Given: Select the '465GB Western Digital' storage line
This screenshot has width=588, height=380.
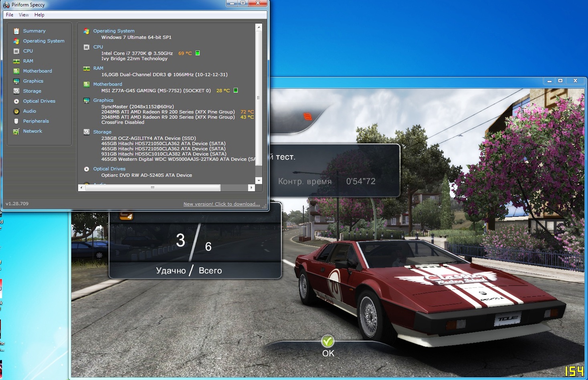Looking at the screenshot, I should click(178, 159).
